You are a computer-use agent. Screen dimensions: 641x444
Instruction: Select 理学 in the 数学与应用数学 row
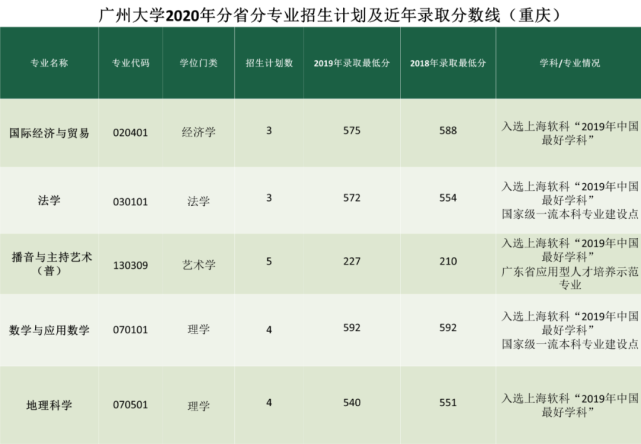(x=198, y=329)
